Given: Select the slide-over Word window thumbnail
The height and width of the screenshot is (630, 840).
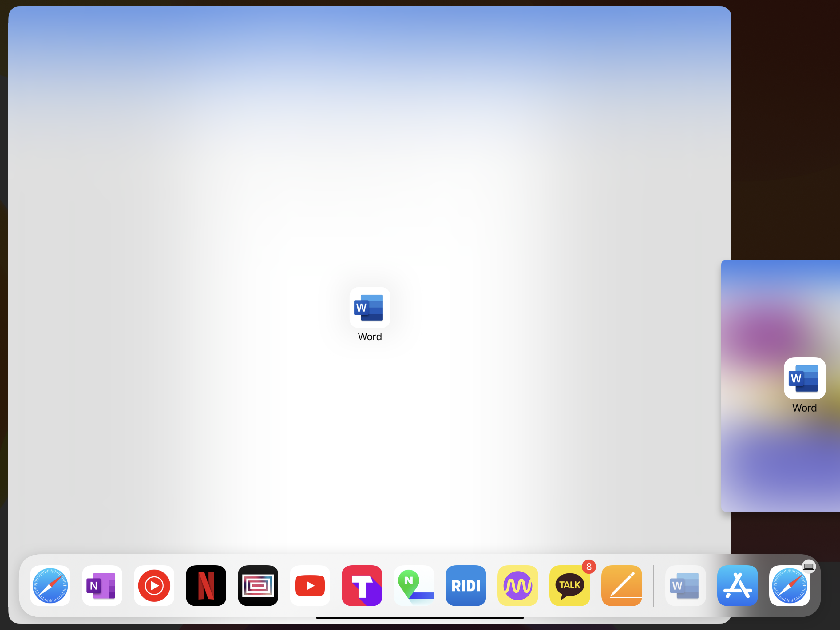Looking at the screenshot, I should pos(781,386).
